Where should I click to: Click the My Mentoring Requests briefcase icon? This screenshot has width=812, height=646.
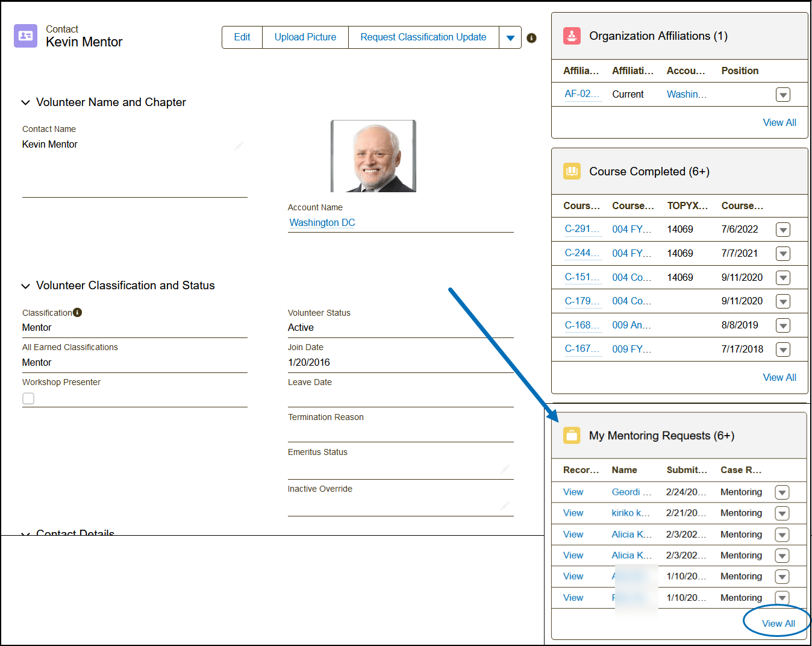pos(572,435)
